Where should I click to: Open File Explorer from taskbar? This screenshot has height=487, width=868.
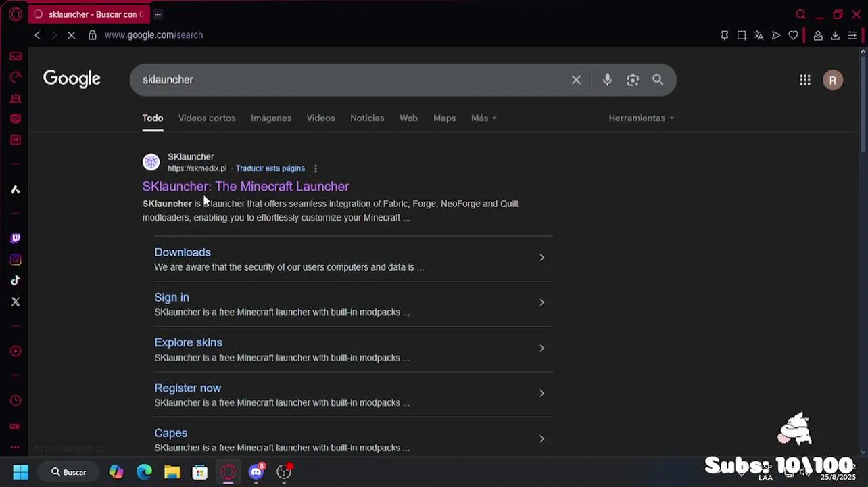pyautogui.click(x=172, y=472)
